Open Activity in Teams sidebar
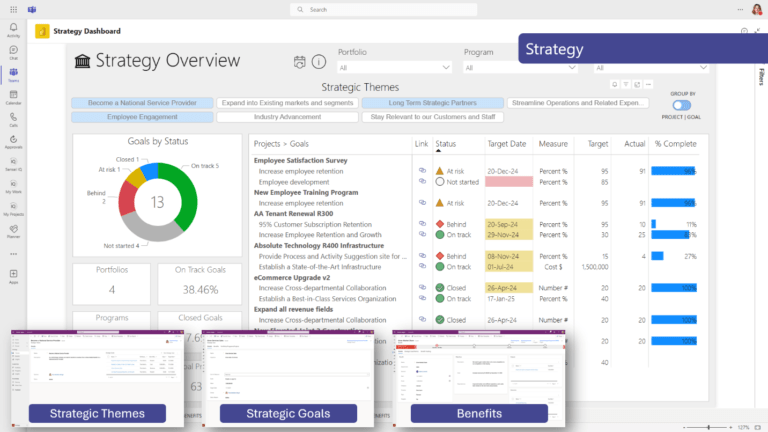 click(13, 30)
